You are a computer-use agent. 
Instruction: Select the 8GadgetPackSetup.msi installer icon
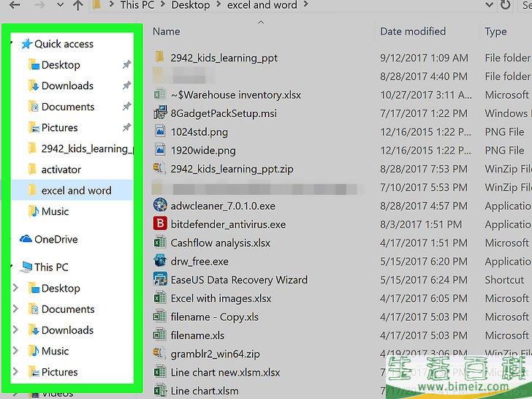(x=160, y=113)
